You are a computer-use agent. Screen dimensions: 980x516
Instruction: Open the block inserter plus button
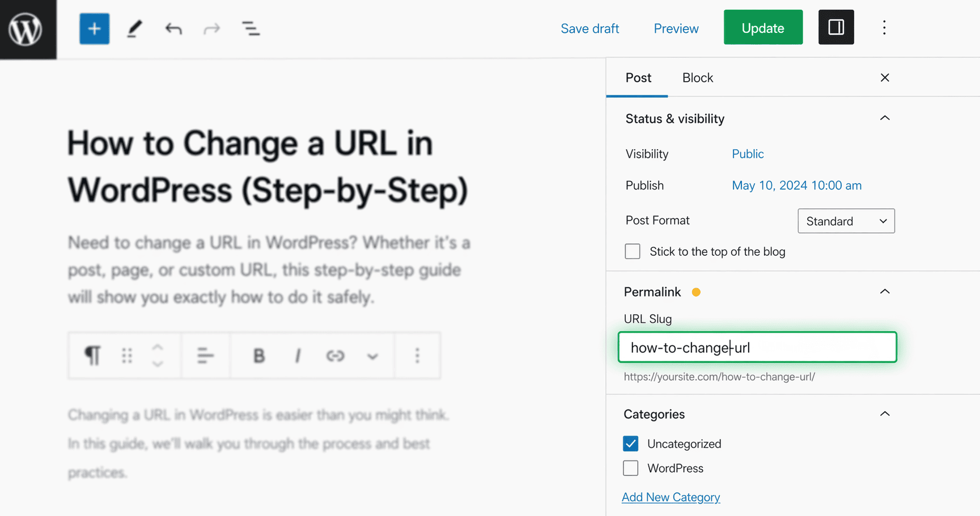pyautogui.click(x=94, y=28)
